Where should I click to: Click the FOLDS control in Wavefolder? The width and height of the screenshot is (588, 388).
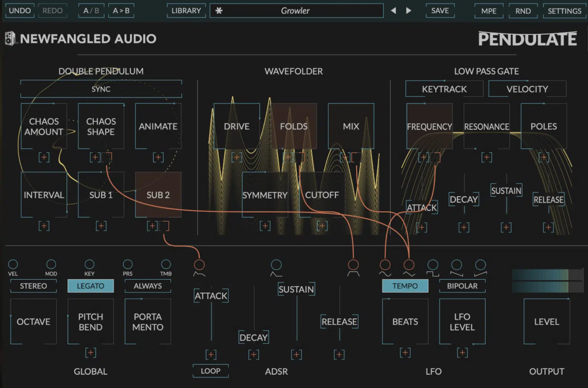tap(294, 126)
